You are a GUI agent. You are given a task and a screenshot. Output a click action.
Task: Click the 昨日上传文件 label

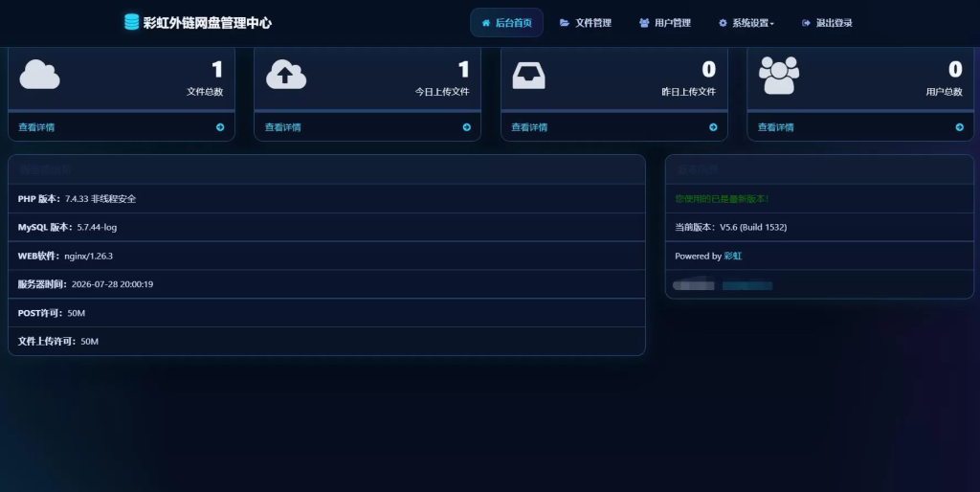(689, 92)
